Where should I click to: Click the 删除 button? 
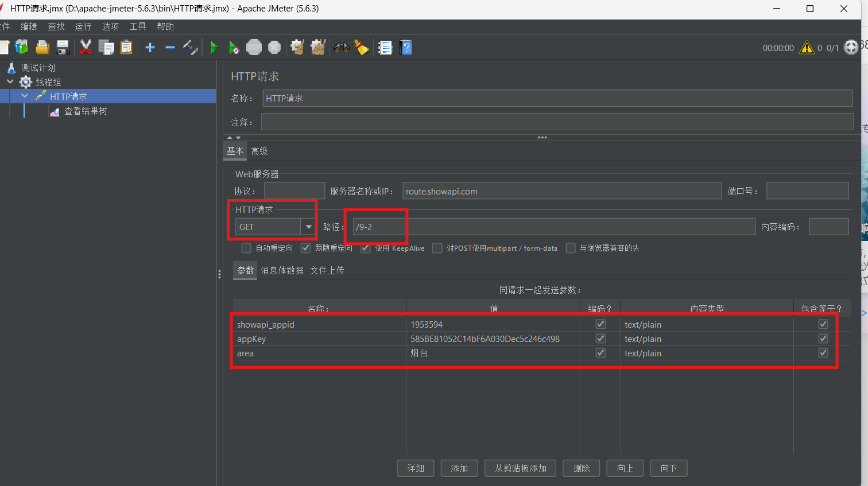coord(582,468)
